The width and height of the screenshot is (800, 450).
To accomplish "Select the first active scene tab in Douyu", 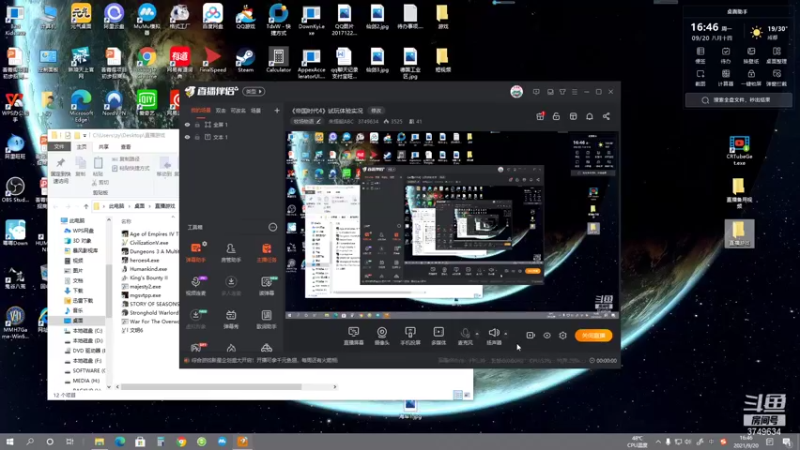I will (x=201, y=110).
